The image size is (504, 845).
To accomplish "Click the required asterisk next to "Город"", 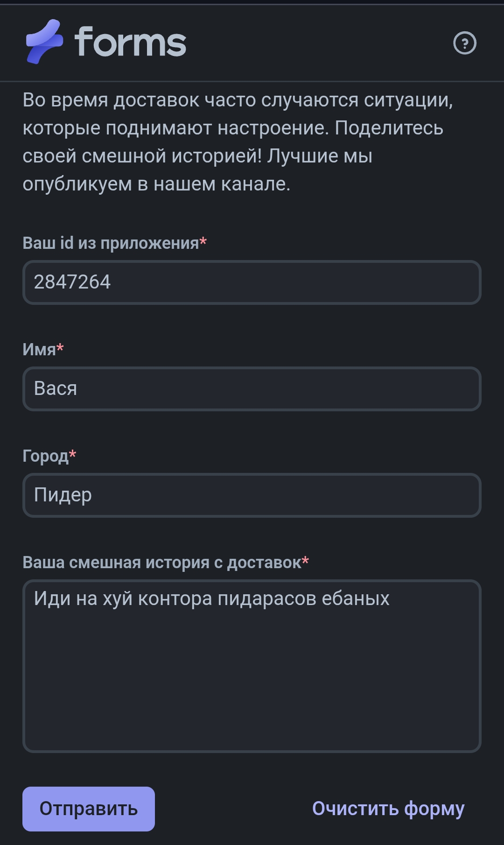I will [x=73, y=455].
